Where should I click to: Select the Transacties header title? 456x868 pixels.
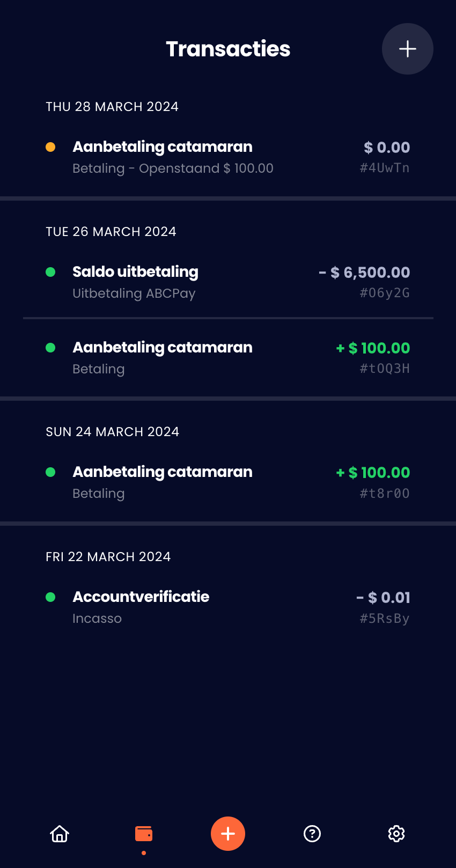point(227,48)
